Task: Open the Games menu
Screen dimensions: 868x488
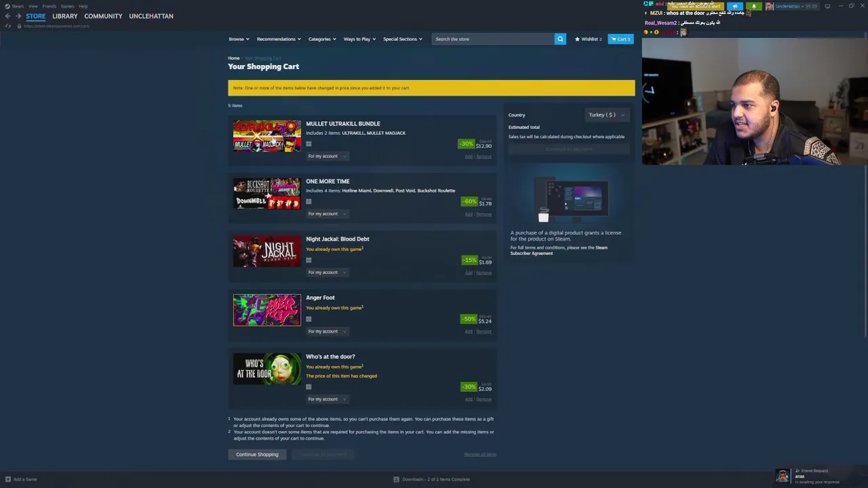Action: pyautogui.click(x=67, y=6)
